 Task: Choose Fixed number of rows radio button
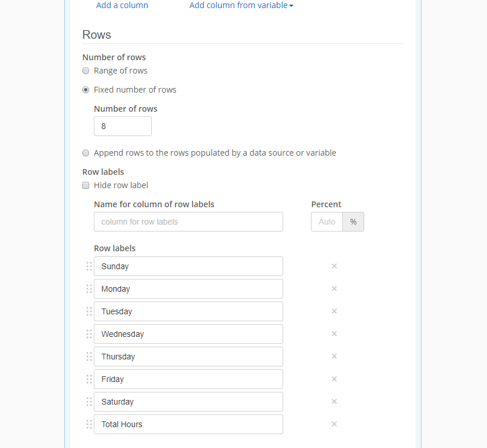click(x=86, y=90)
